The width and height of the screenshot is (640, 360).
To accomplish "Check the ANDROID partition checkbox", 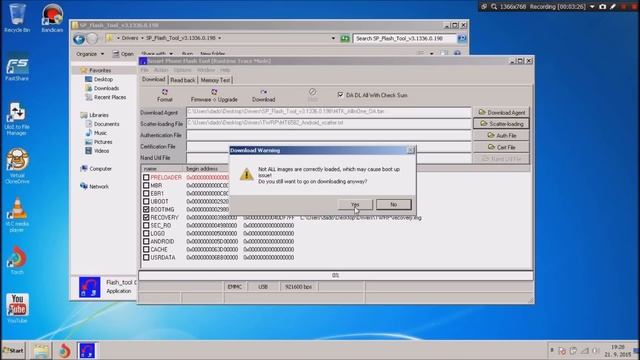I will pyautogui.click(x=146, y=241).
